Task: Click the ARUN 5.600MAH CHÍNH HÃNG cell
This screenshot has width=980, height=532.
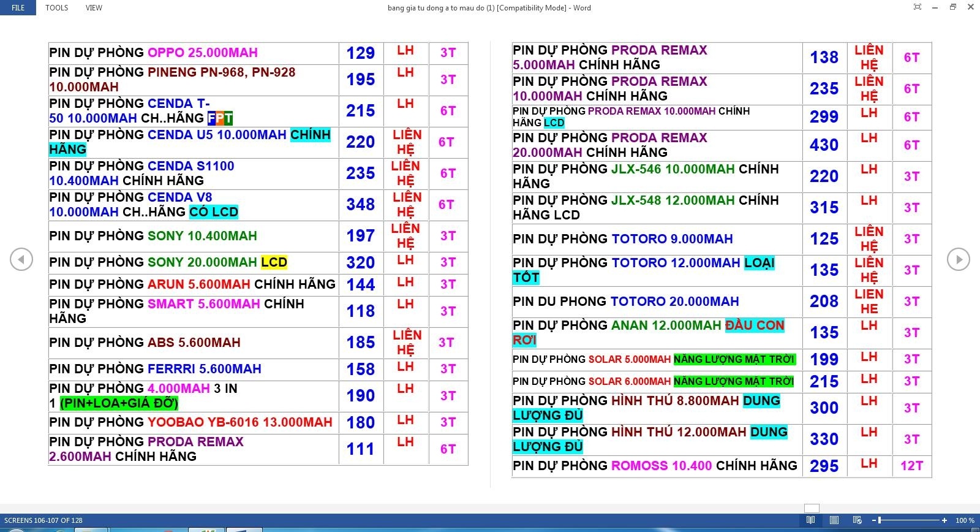Action: tap(194, 284)
